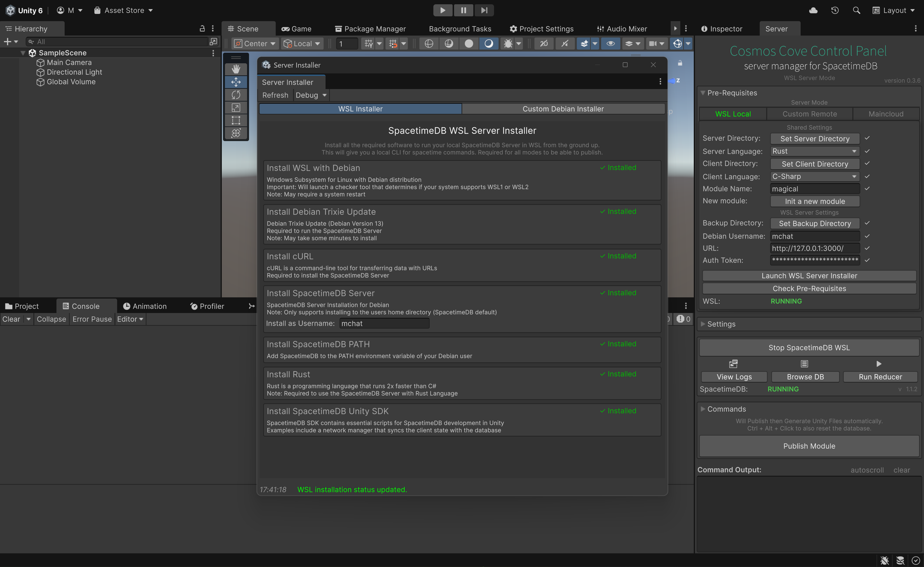Image resolution: width=924 pixels, height=567 pixels.
Task: Switch to the Custom Debian Installer tab
Action: [563, 109]
